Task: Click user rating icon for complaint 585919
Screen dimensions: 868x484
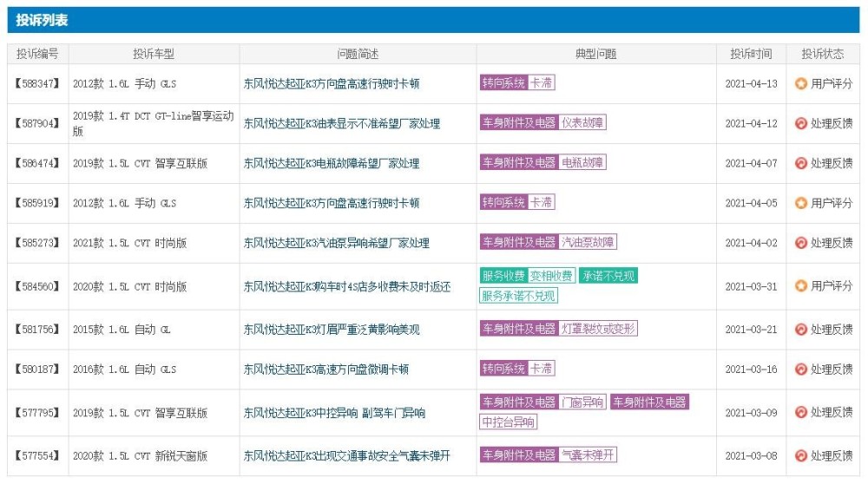Action: (x=800, y=203)
